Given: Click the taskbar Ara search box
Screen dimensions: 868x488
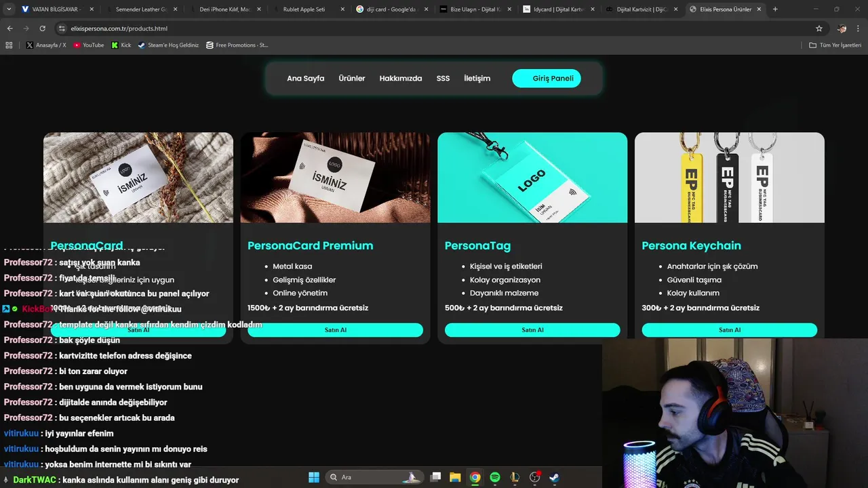Looking at the screenshot, I should [x=374, y=477].
